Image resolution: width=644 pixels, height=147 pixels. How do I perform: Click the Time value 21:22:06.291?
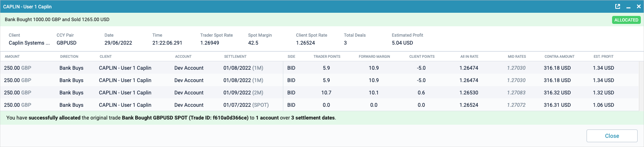tap(167, 43)
